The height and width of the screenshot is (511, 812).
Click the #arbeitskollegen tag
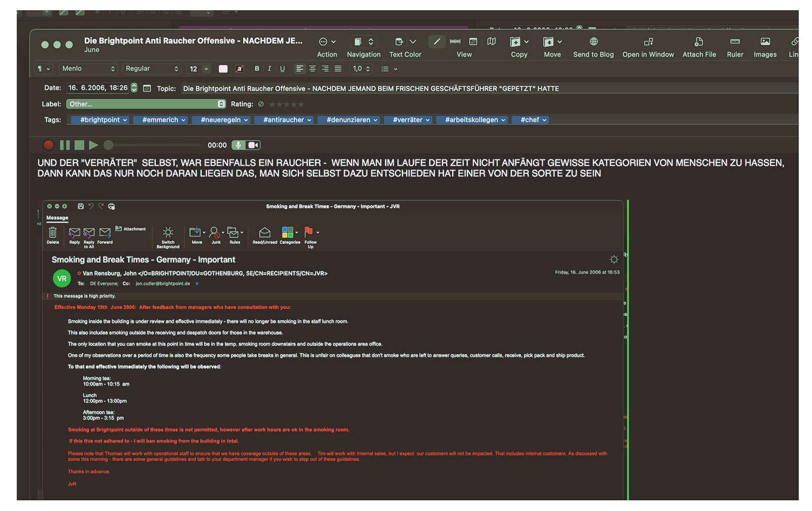(x=471, y=120)
